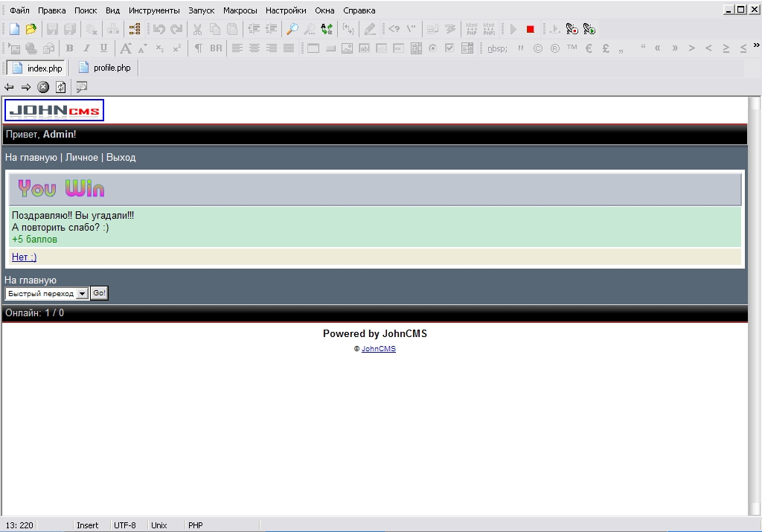
Task: Open the Файл menu
Action: click(x=19, y=10)
